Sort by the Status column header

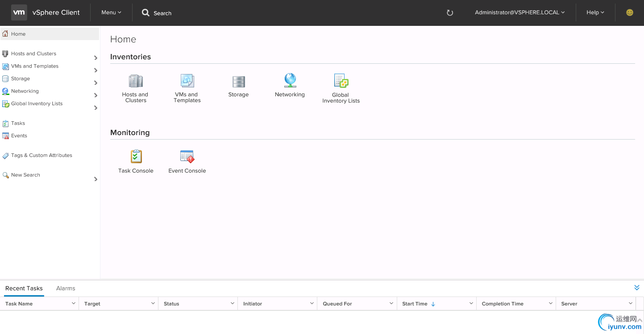171,304
